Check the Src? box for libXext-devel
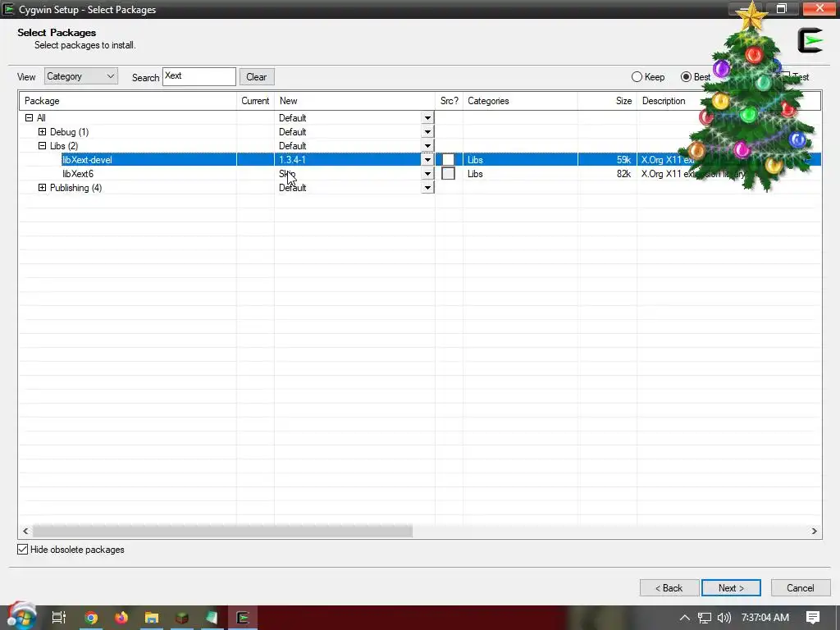 (449, 160)
